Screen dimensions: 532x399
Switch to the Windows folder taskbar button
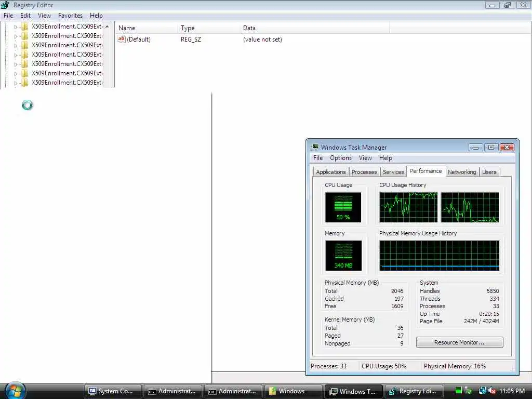pos(293,391)
